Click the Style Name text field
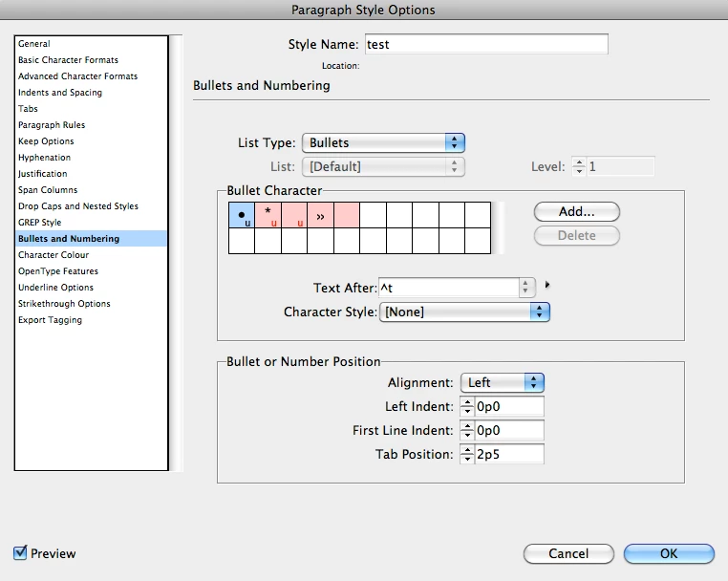 pos(486,44)
